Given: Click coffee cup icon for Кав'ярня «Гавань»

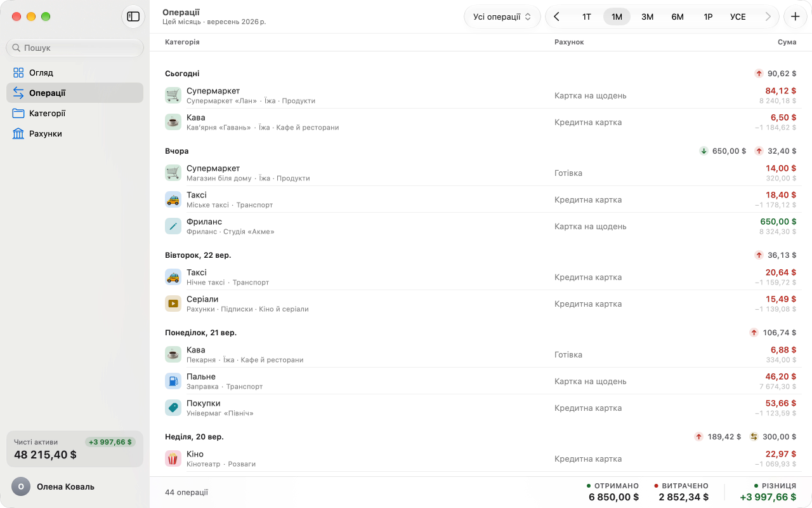Looking at the screenshot, I should tap(173, 122).
